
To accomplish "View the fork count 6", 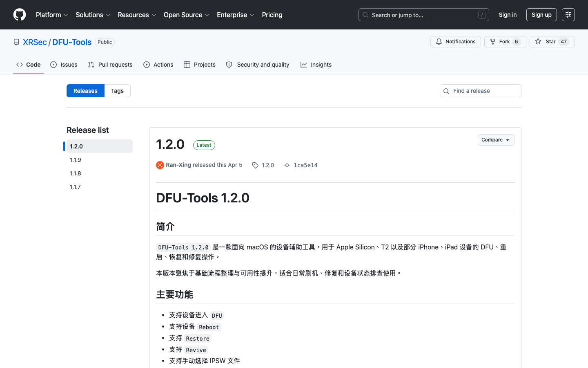I will pos(517,42).
